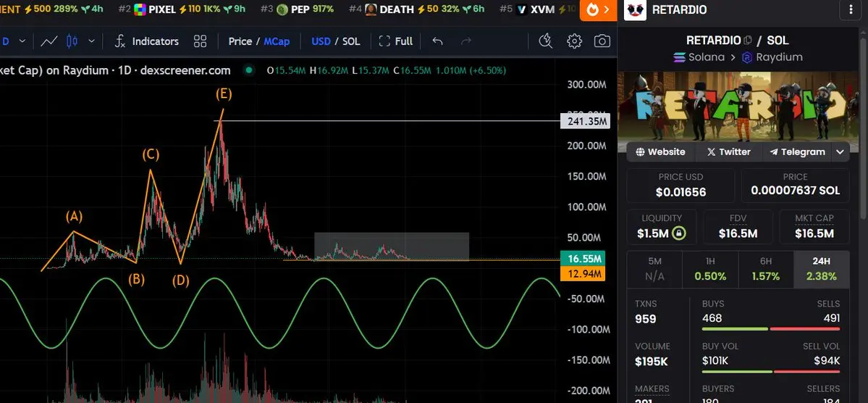The image size is (868, 403).
Task: Click the TXNS 959 value
Action: (646, 320)
